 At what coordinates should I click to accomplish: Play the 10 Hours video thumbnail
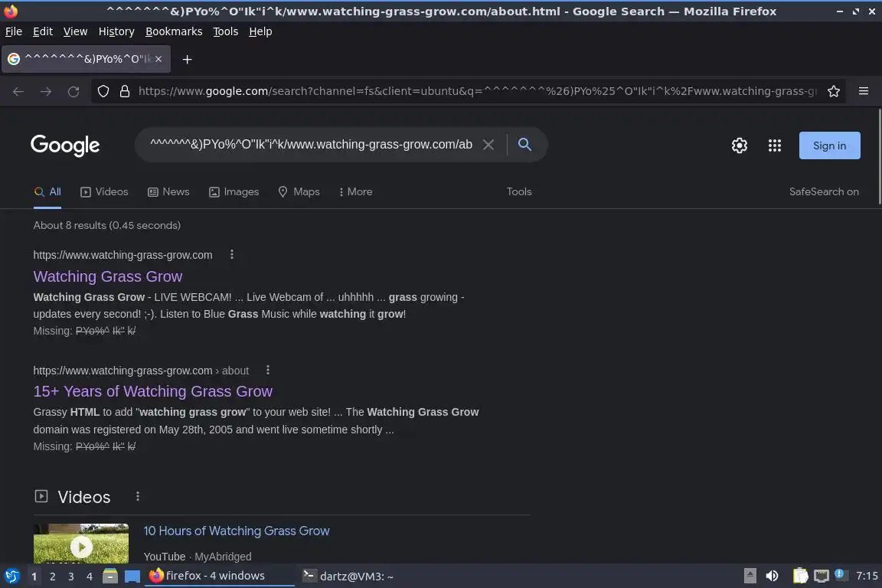(81, 544)
